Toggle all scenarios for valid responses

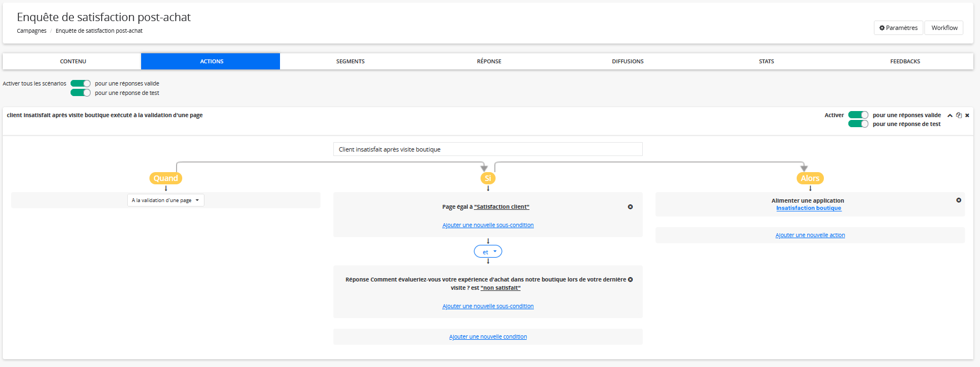point(81,84)
